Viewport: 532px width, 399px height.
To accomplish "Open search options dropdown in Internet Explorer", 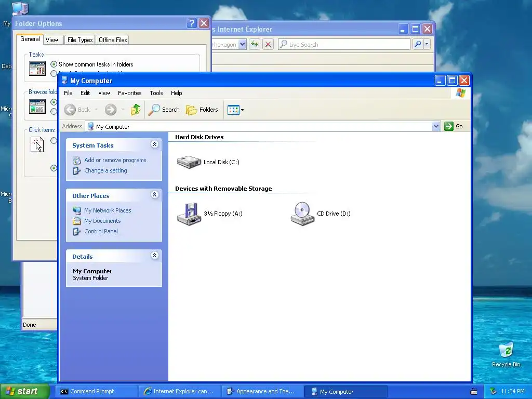I will 427,44.
